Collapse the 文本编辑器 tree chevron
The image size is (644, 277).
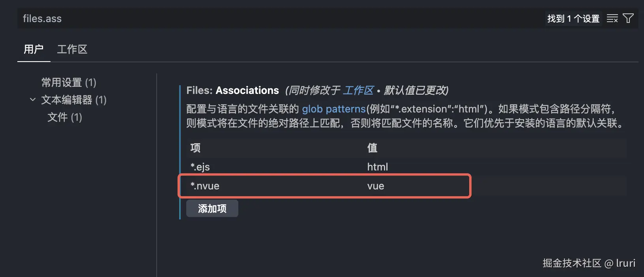click(x=33, y=100)
